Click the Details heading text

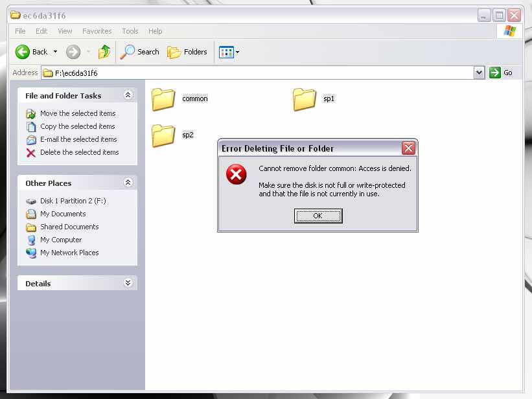point(38,284)
